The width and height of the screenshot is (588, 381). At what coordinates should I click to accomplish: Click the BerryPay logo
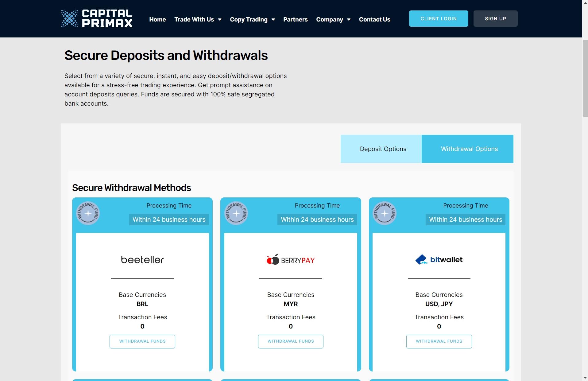(291, 260)
